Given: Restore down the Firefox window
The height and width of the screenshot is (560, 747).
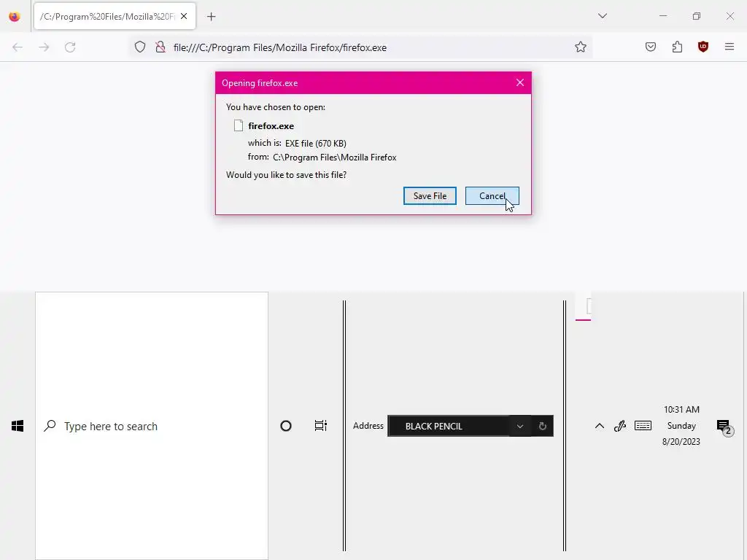Looking at the screenshot, I should (x=697, y=16).
